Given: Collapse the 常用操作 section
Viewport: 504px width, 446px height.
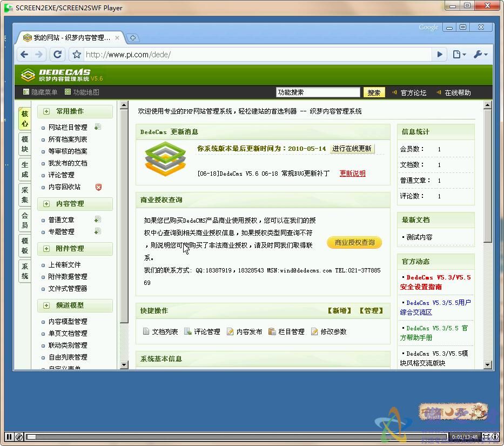Looking at the screenshot, I should click(x=46, y=111).
